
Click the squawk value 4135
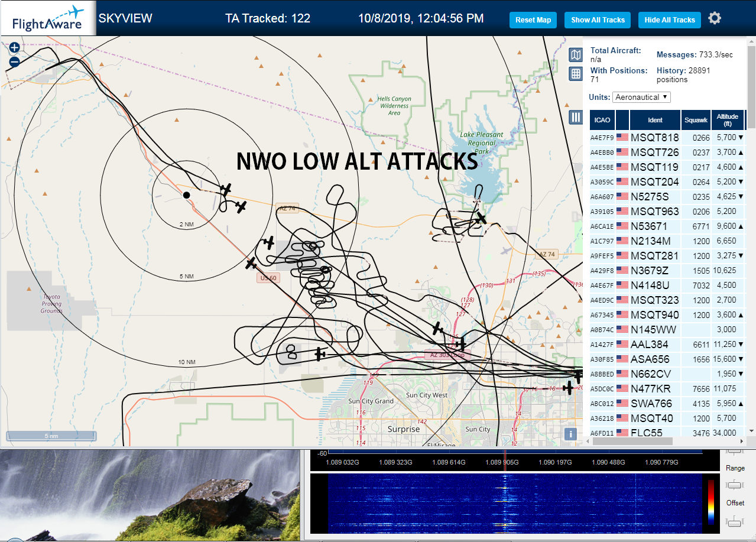point(701,404)
